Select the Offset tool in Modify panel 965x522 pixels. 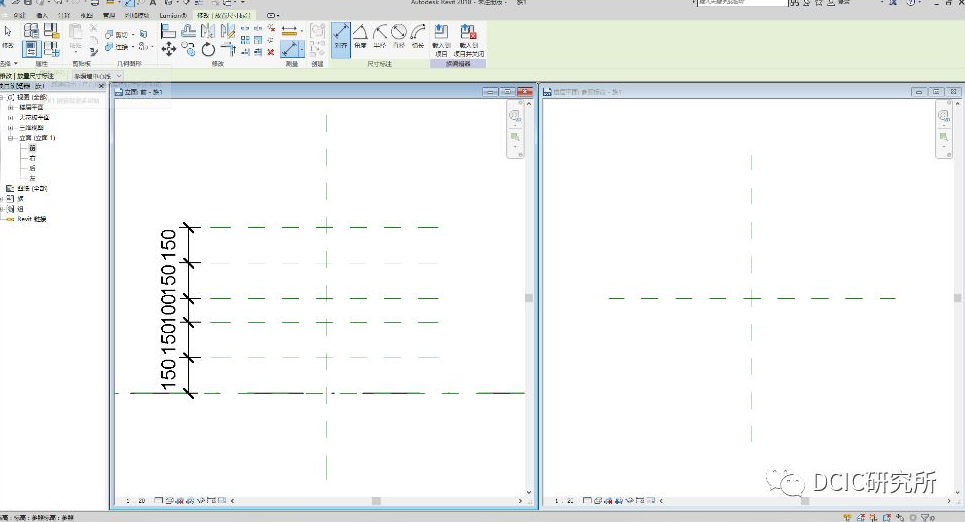coord(188,31)
